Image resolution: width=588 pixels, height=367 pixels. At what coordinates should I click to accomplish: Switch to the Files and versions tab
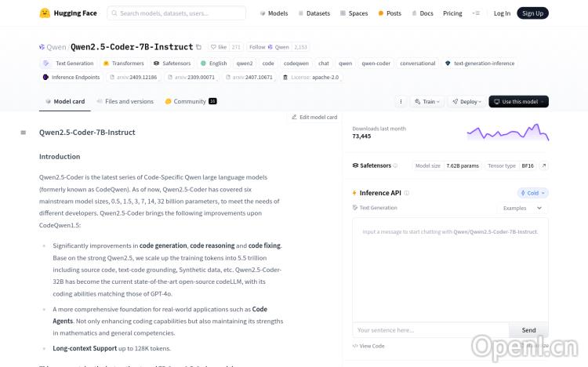[x=125, y=101]
